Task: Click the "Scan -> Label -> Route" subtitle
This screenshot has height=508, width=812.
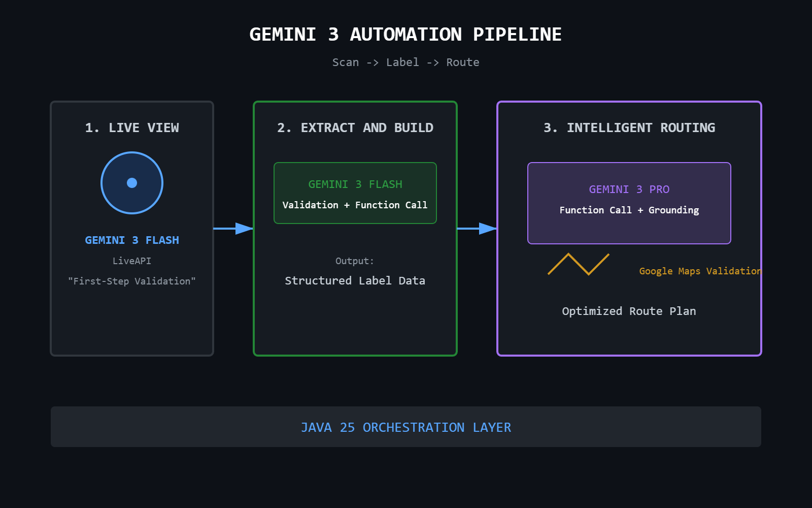Action: click(405, 62)
